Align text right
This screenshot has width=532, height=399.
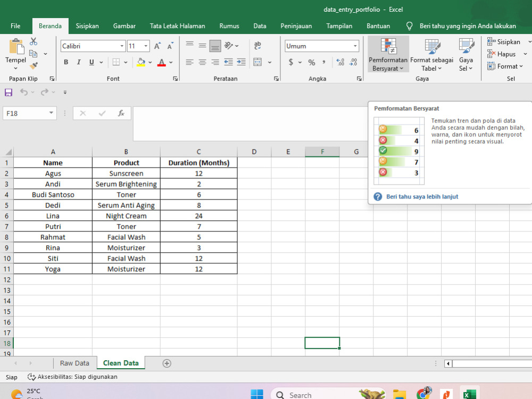pos(215,62)
